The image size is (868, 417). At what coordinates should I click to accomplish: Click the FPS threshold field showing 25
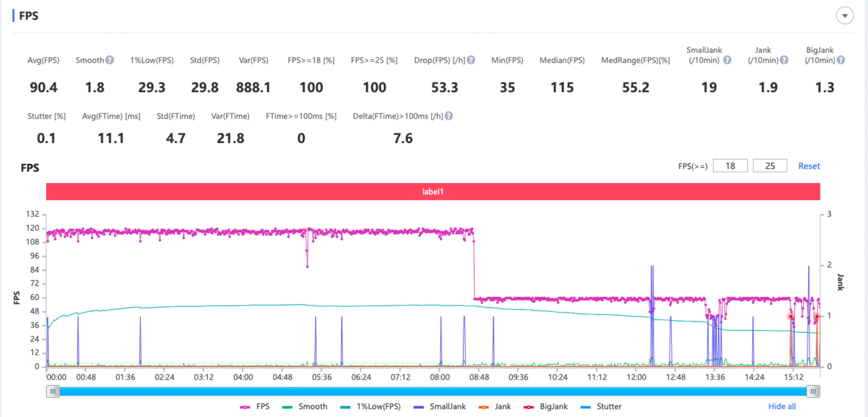[x=770, y=166]
